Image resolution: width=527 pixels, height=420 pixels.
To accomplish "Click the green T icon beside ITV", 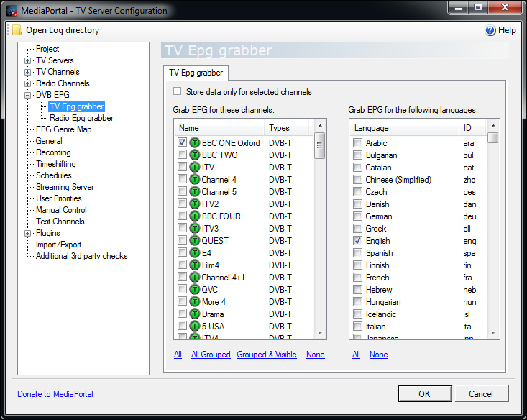I will [195, 167].
